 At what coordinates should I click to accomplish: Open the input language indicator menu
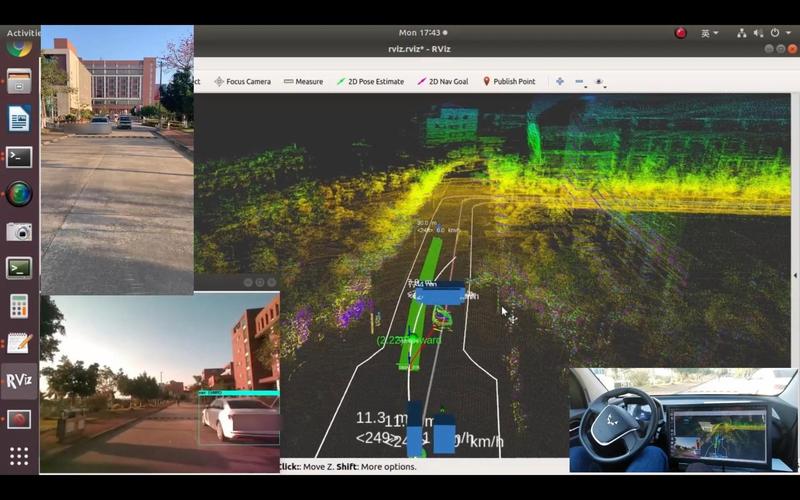click(x=708, y=32)
